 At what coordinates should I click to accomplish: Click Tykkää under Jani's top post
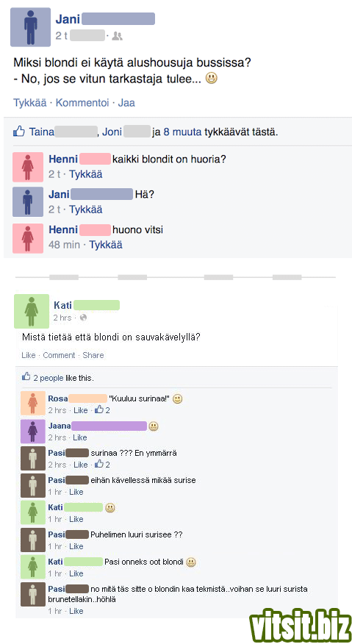click(x=29, y=103)
